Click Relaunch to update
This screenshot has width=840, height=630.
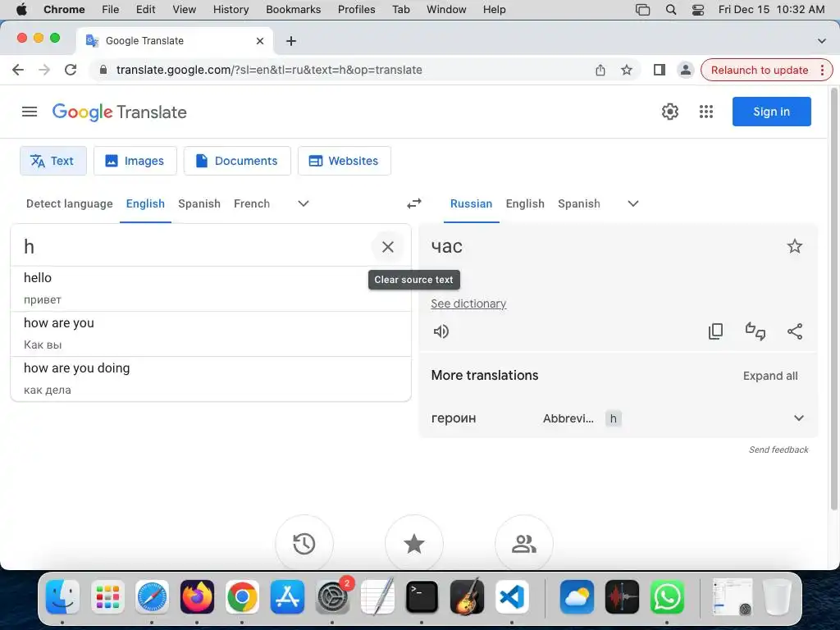tap(759, 70)
